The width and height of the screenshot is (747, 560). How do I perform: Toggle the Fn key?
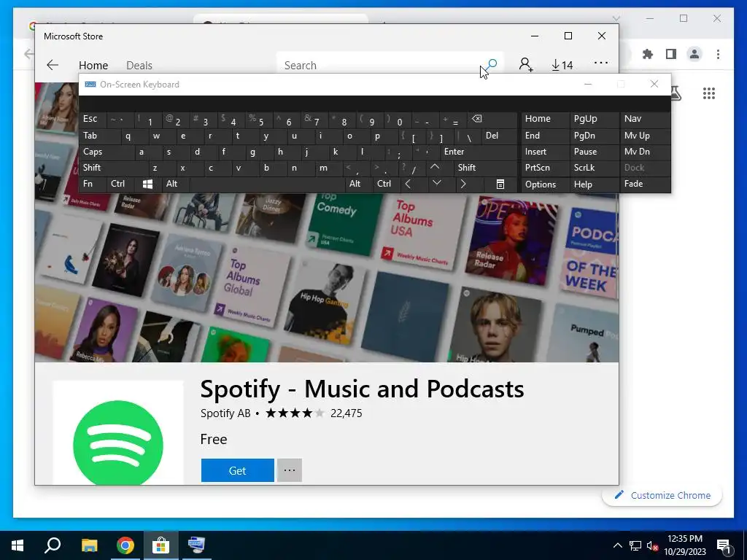coord(93,184)
